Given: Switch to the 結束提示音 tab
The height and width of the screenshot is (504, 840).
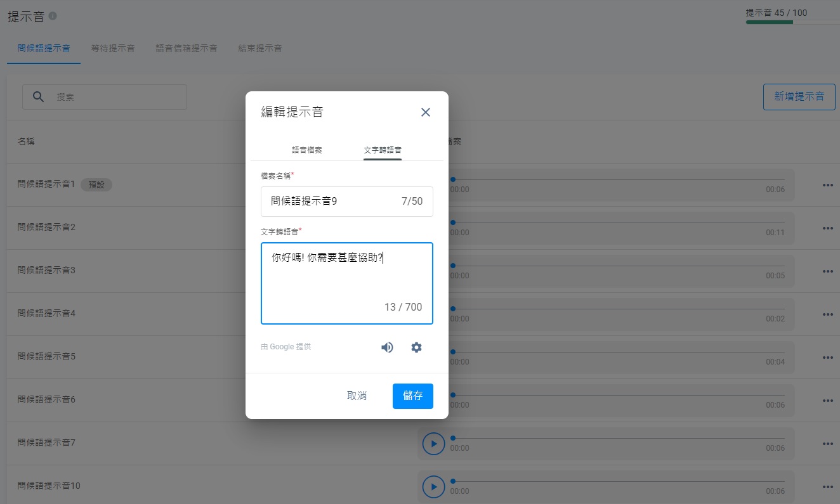Looking at the screenshot, I should (259, 48).
